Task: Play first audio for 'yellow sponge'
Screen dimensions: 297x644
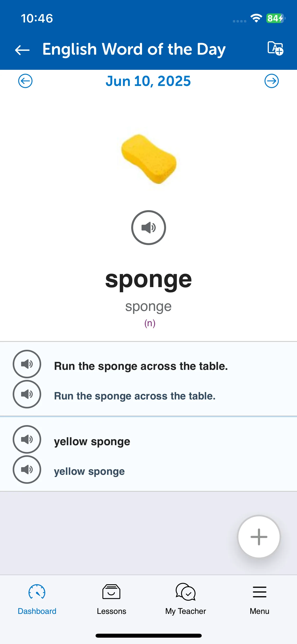Action: point(27,439)
